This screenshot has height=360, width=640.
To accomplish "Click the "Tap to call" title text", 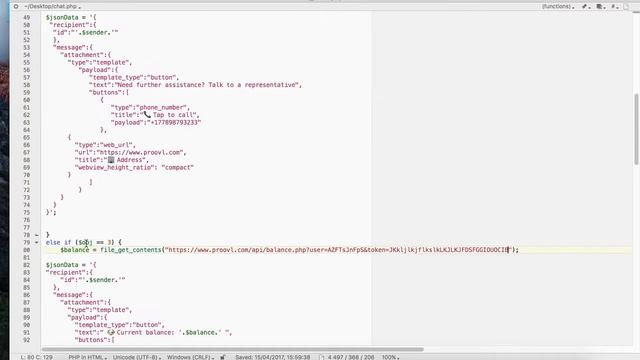I will coord(174,115).
